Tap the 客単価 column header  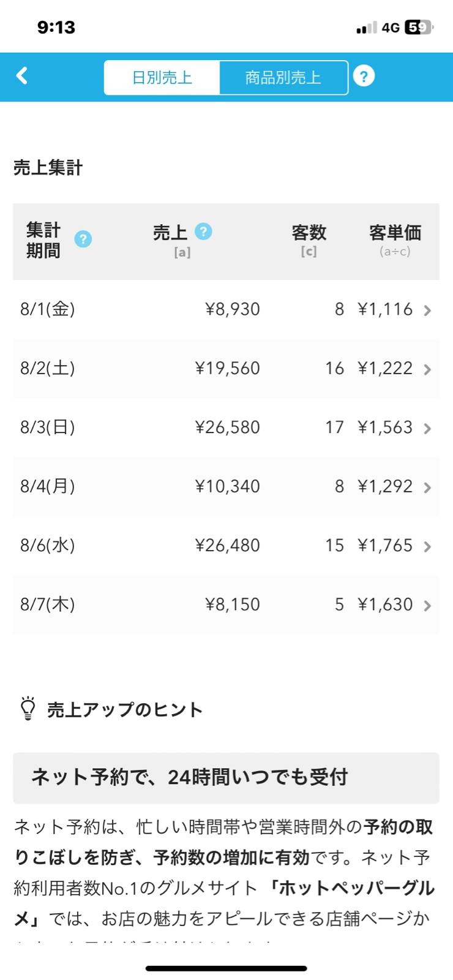click(x=395, y=233)
